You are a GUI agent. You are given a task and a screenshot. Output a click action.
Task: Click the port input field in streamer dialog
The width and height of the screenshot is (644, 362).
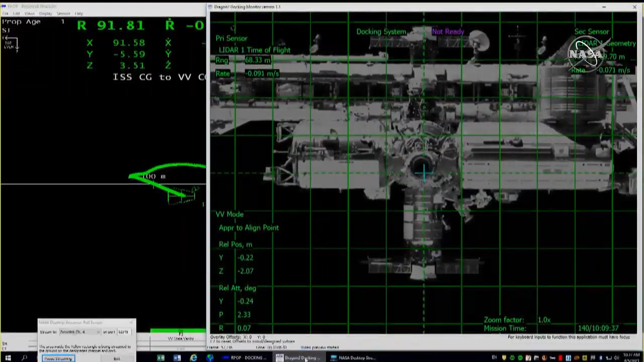pyautogui.click(x=125, y=332)
